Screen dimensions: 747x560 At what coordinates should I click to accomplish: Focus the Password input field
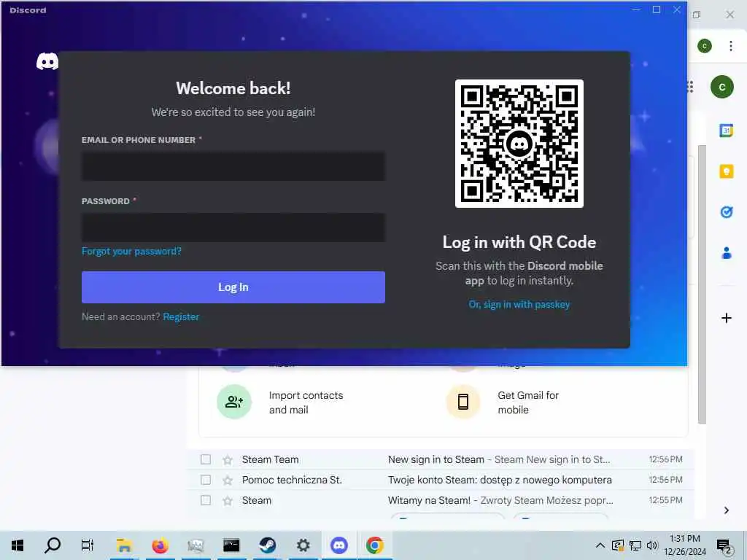233,227
